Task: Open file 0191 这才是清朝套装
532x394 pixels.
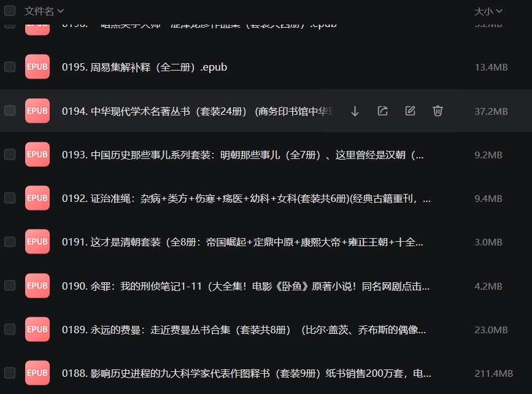Action: 242,242
